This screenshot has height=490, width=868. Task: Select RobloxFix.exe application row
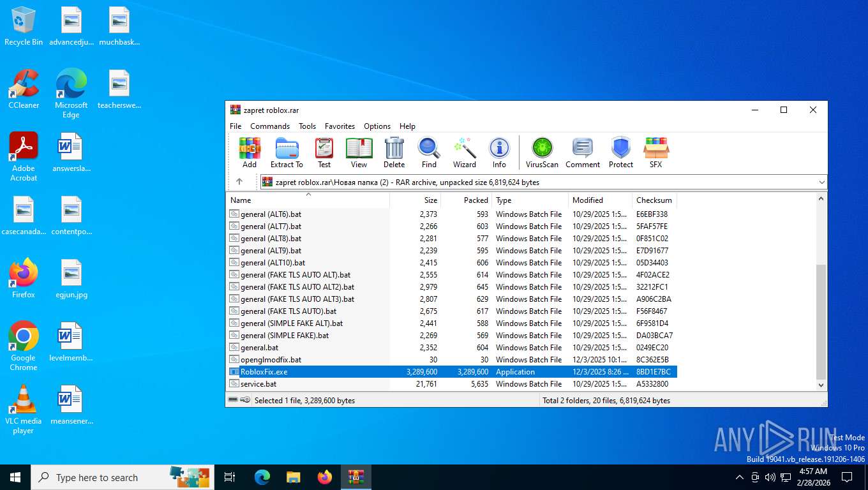pos(452,372)
